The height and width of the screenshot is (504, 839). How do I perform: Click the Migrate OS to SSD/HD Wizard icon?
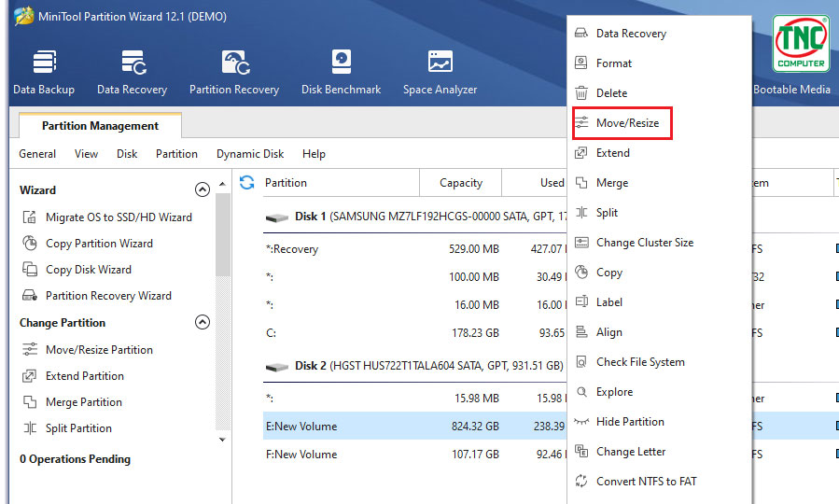point(30,217)
